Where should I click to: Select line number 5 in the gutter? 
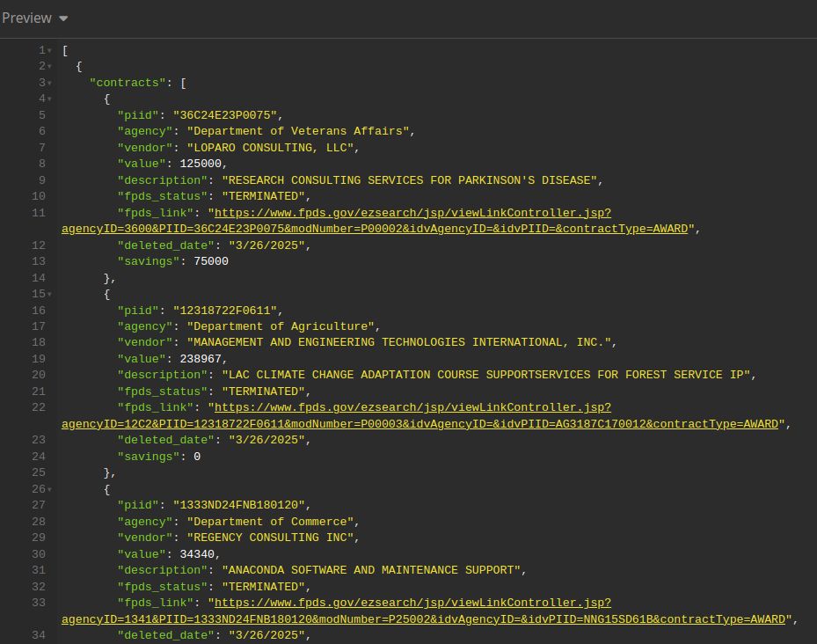click(38, 114)
